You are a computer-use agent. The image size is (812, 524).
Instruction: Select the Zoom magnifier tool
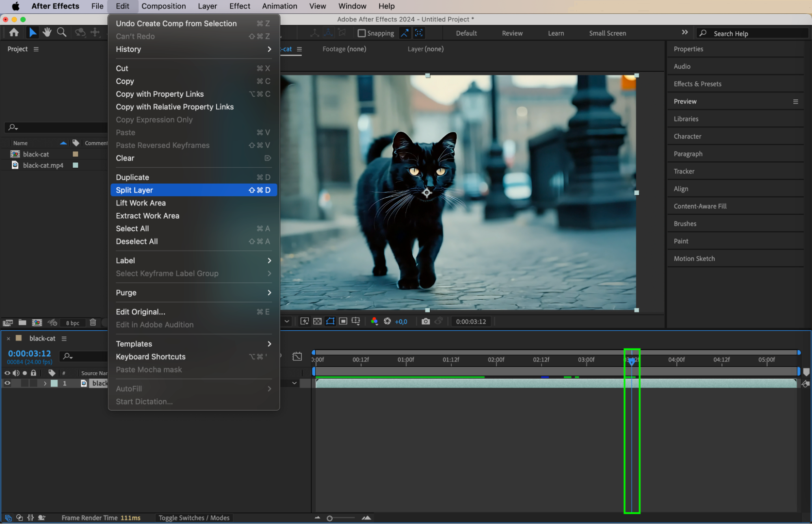click(x=62, y=32)
